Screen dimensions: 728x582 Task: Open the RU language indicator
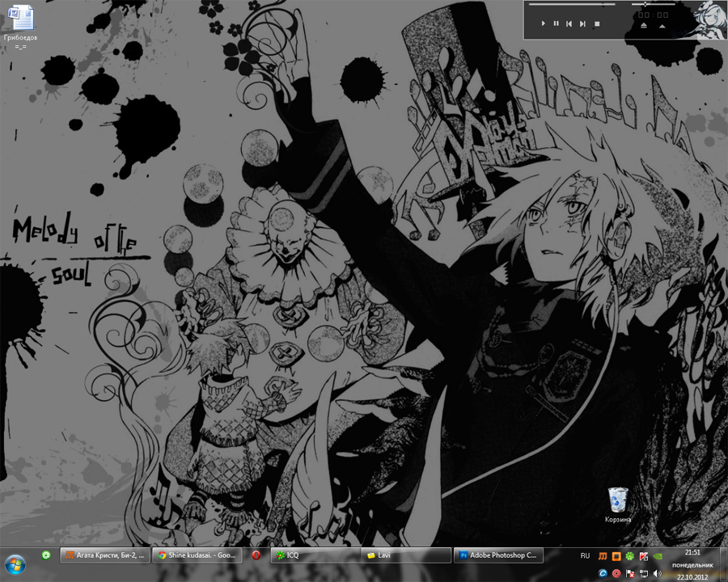click(585, 555)
